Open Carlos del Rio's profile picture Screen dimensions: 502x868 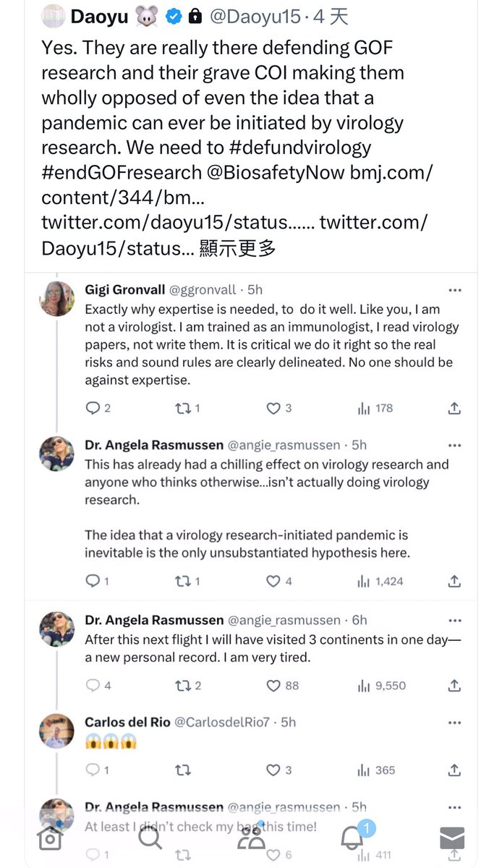point(56,731)
